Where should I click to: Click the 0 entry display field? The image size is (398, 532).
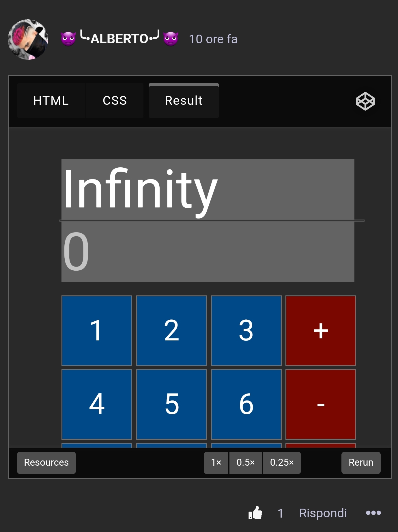pos(208,252)
